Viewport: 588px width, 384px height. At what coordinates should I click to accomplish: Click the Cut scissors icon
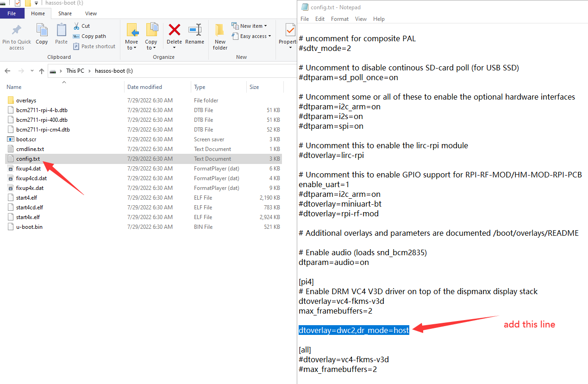pyautogui.click(x=76, y=26)
